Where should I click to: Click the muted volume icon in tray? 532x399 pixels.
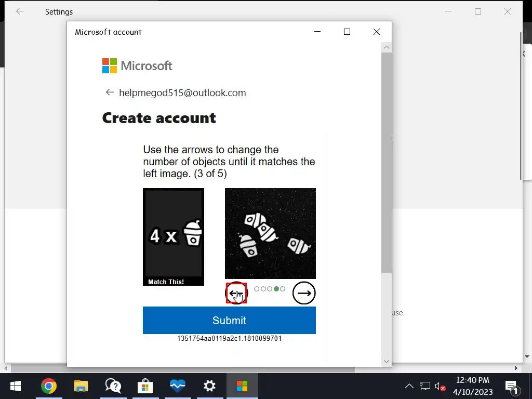440,386
